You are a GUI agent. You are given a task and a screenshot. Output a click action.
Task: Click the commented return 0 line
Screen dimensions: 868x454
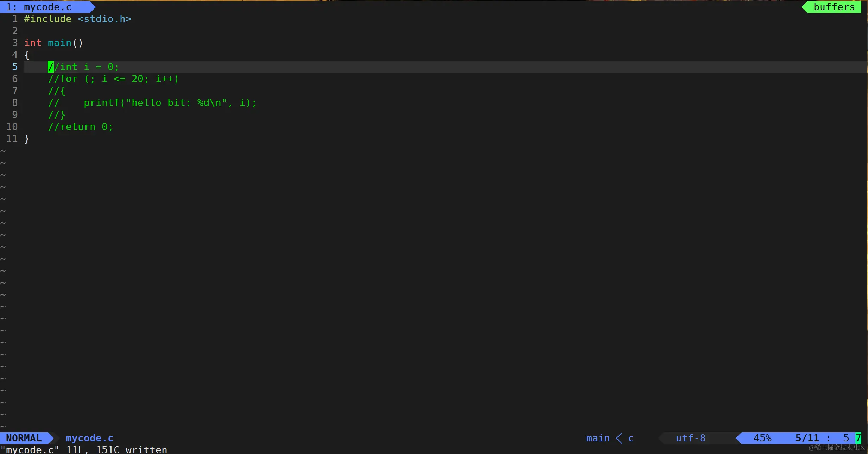click(x=80, y=127)
